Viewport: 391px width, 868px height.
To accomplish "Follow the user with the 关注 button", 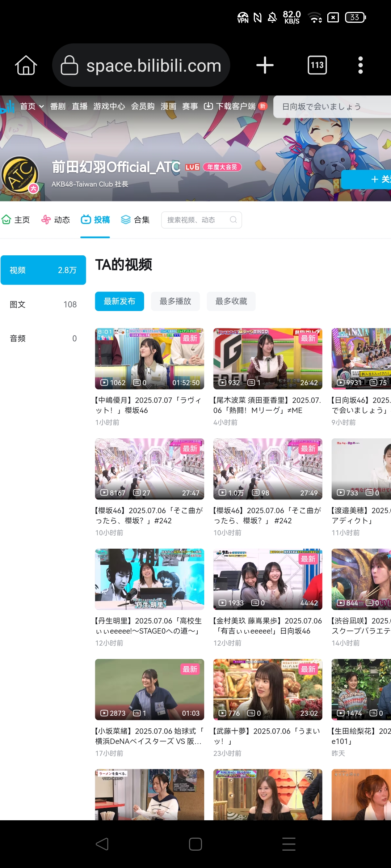I will coord(366,179).
